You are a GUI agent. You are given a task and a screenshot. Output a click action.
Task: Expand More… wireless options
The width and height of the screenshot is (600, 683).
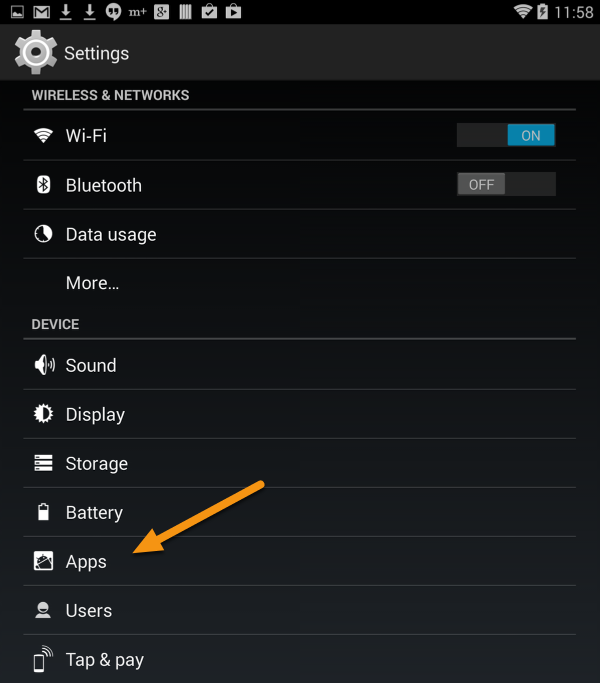(299, 283)
